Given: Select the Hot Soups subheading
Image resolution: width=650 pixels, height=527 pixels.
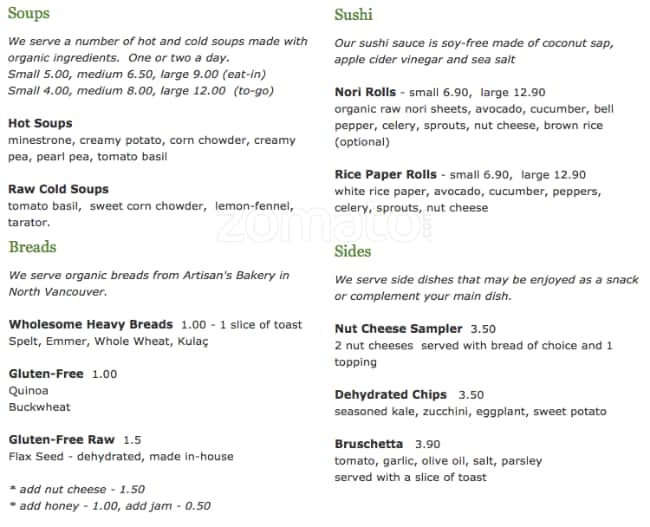Looking at the screenshot, I should point(40,123).
